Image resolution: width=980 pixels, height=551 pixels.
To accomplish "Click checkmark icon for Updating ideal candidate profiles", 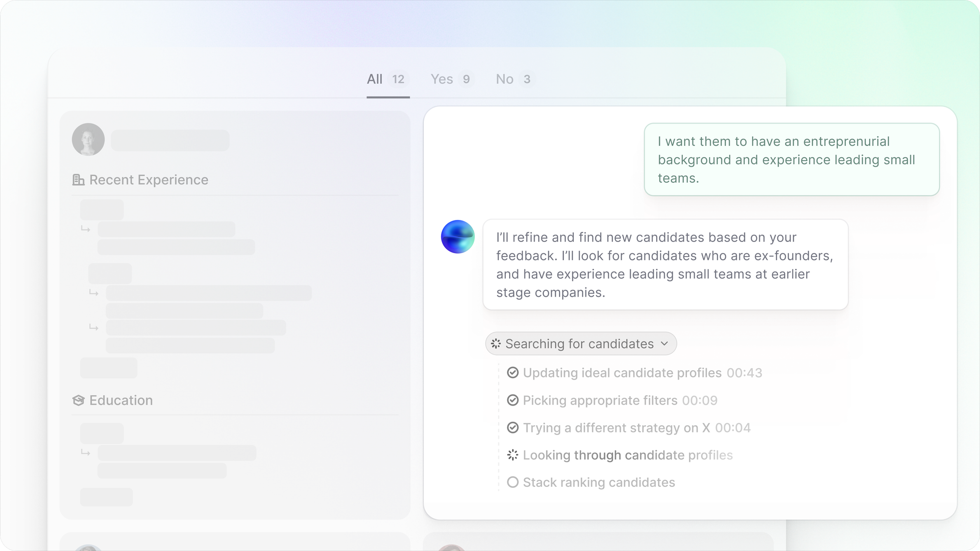I will [x=513, y=373].
